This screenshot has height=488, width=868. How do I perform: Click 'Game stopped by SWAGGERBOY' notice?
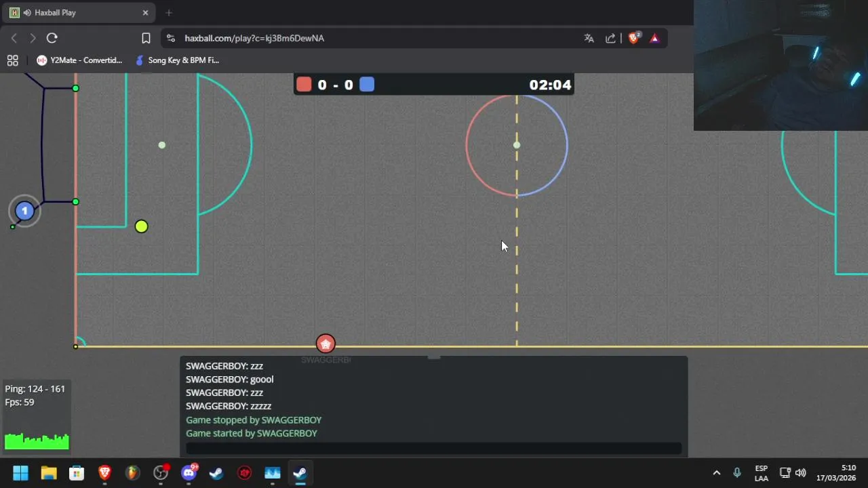[x=254, y=420]
